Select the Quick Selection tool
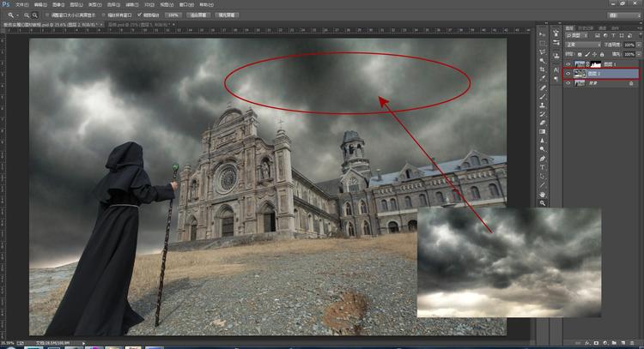This screenshot has width=644, height=349. pos(543,61)
